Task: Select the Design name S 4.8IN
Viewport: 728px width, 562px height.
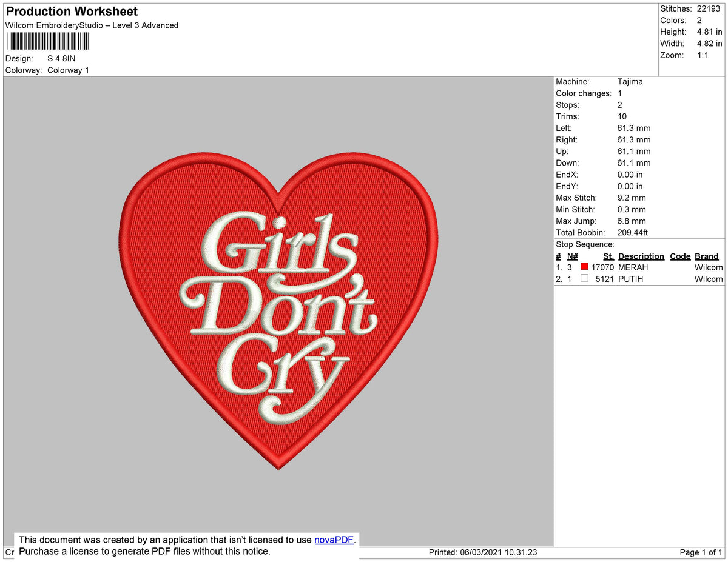Action: [61, 58]
